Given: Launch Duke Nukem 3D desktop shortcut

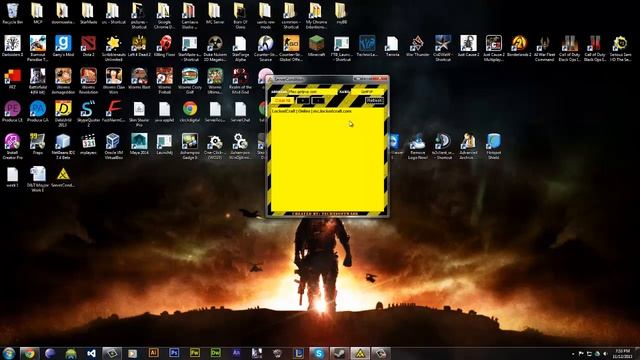Looking at the screenshot, I should 215,48.
